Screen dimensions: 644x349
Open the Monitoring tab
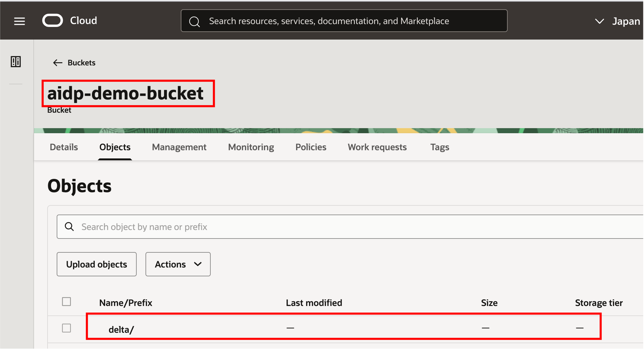[251, 147]
